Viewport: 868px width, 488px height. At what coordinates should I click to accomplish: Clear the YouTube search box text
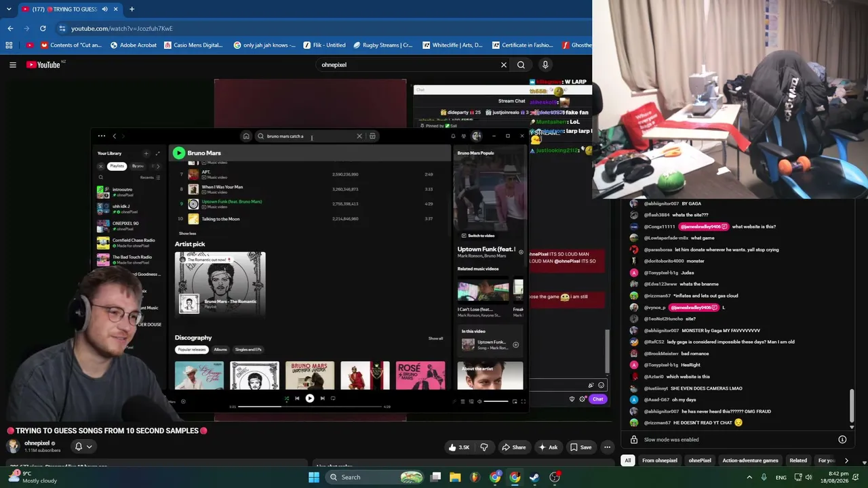504,65
